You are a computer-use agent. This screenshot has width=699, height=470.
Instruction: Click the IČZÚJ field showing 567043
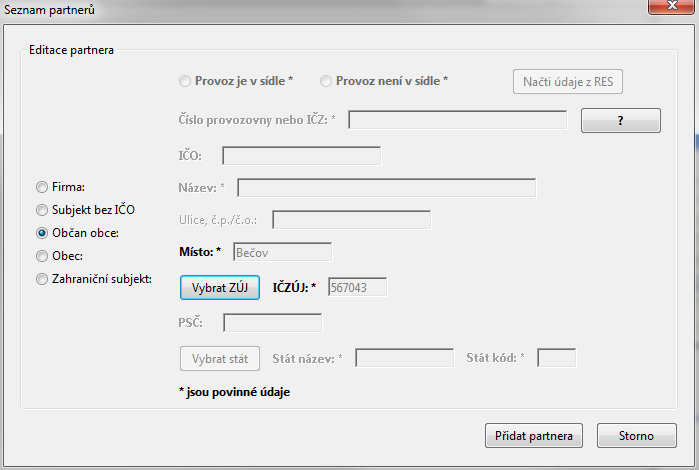coord(358,287)
